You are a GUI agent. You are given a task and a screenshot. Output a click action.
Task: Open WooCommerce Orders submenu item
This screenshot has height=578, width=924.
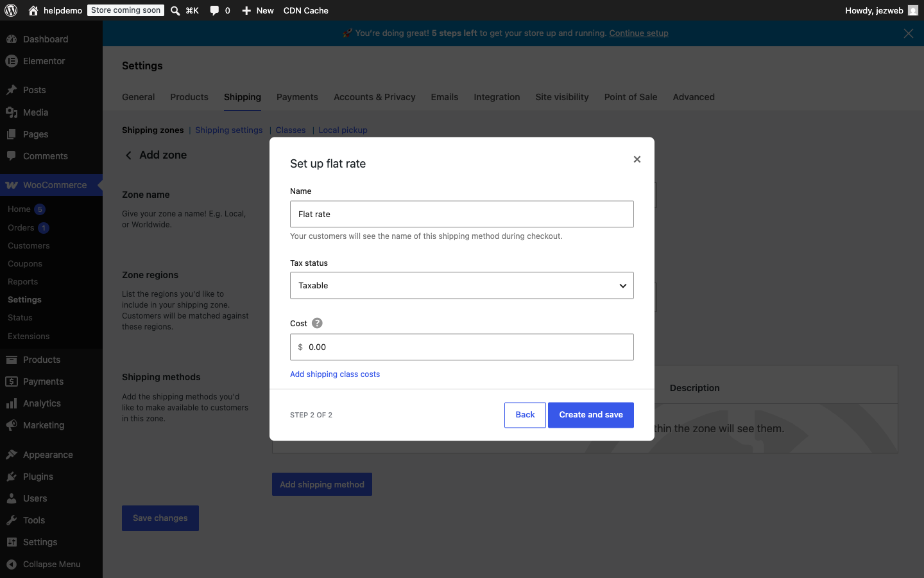pos(21,228)
